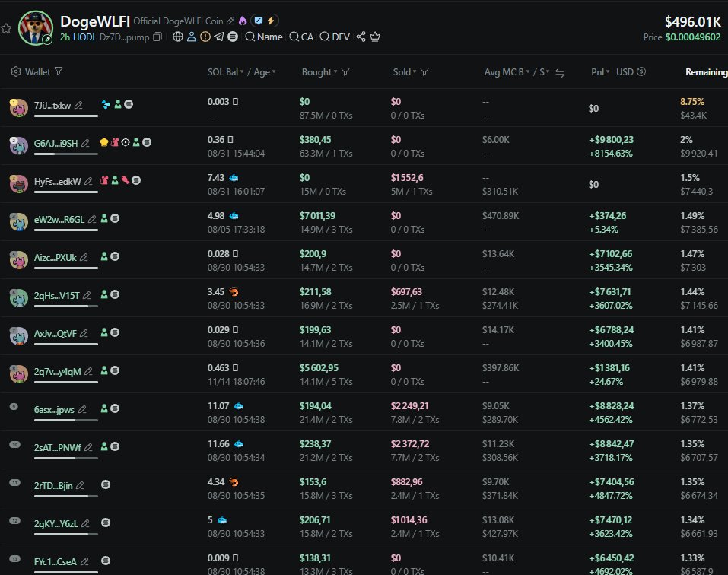
Task: Sort by Avg MC B dropdown
Action: point(507,72)
